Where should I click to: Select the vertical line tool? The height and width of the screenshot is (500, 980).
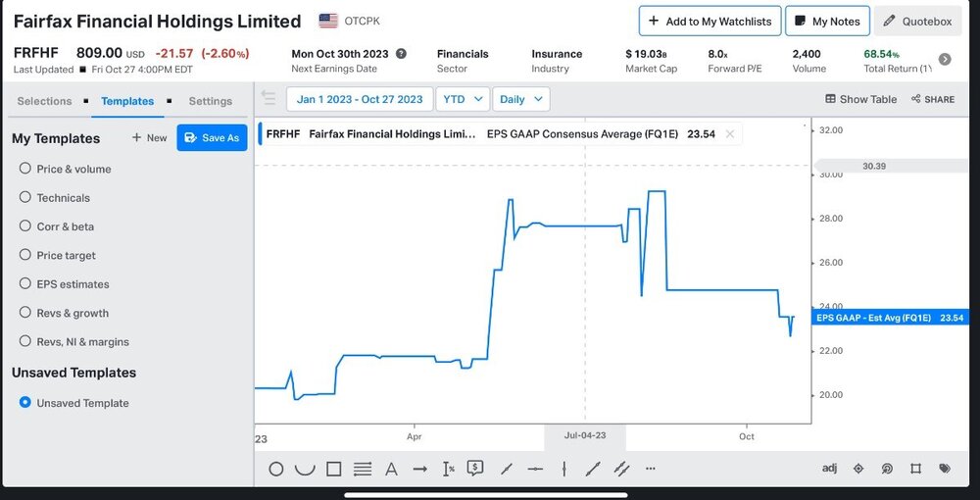point(563,469)
